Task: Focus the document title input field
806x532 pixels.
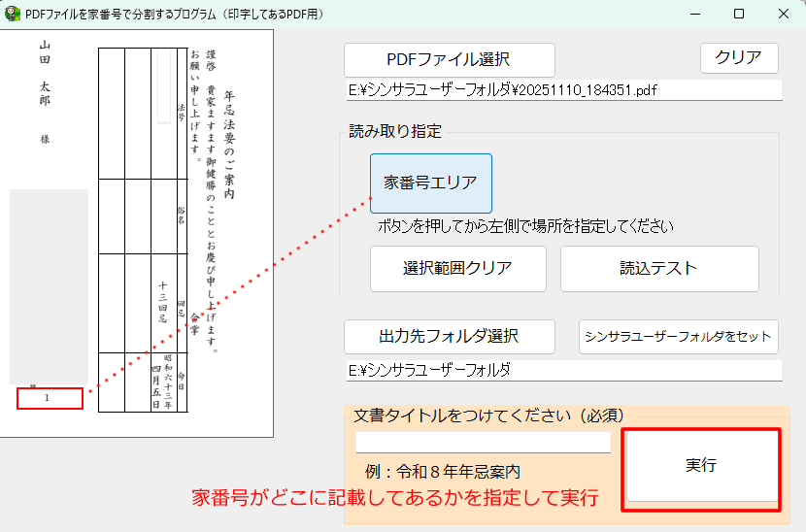Action: coord(483,442)
